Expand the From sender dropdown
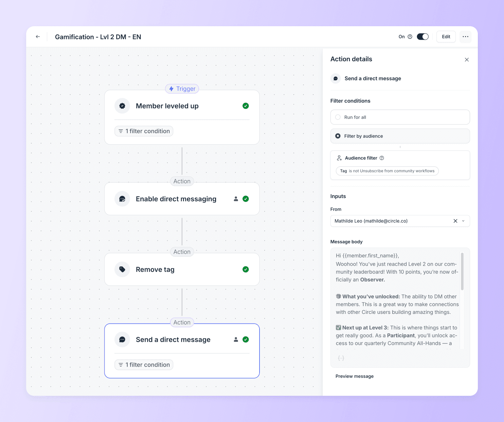The image size is (504, 422). click(x=463, y=221)
